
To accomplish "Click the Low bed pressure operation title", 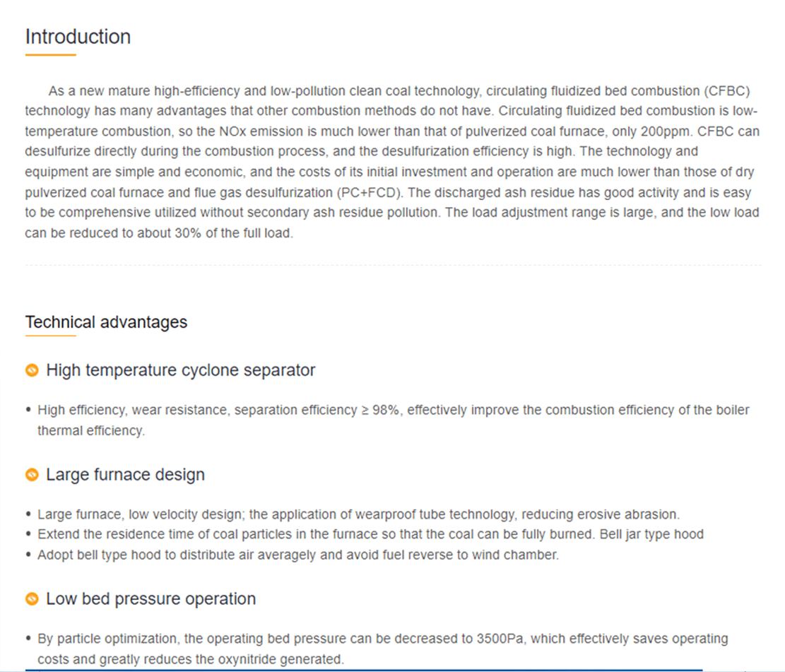I will click(150, 599).
